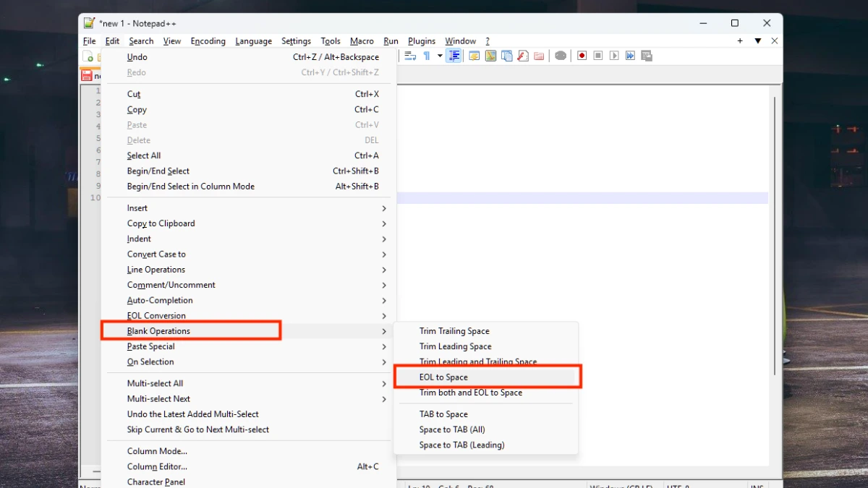Open the Function List panel icon
The width and height of the screenshot is (868, 488).
(x=523, y=56)
